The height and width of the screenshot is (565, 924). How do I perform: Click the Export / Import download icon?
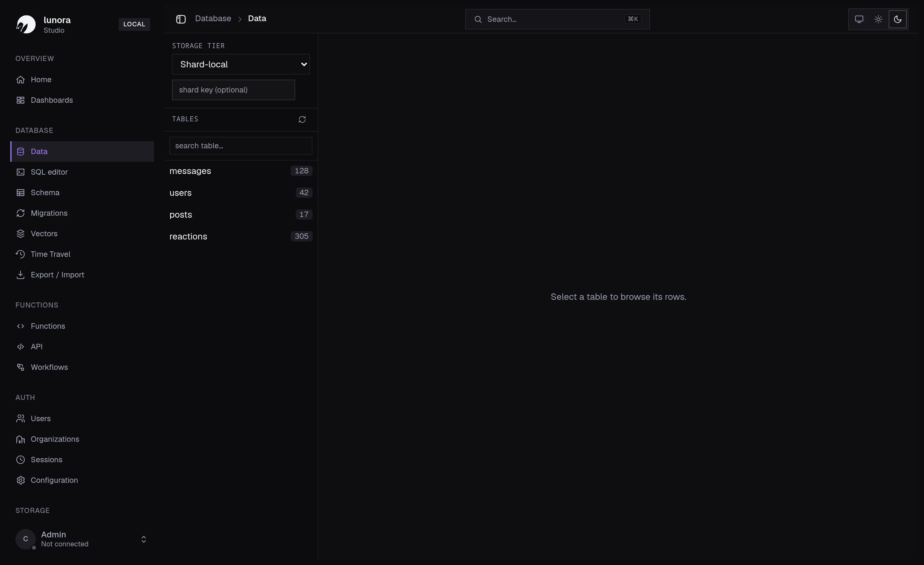[21, 275]
